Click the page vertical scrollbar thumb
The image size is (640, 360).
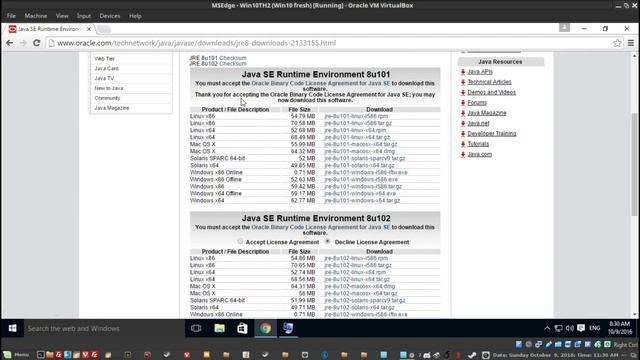click(x=635, y=164)
